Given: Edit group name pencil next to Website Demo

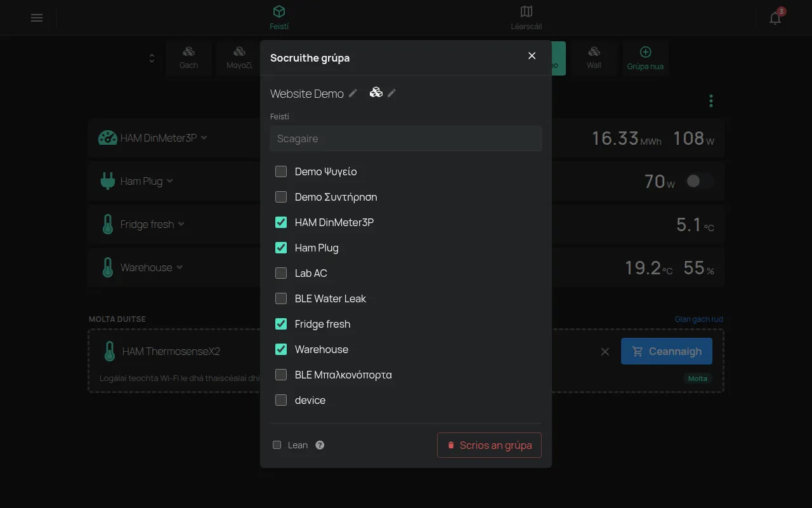Looking at the screenshot, I should pos(353,93).
